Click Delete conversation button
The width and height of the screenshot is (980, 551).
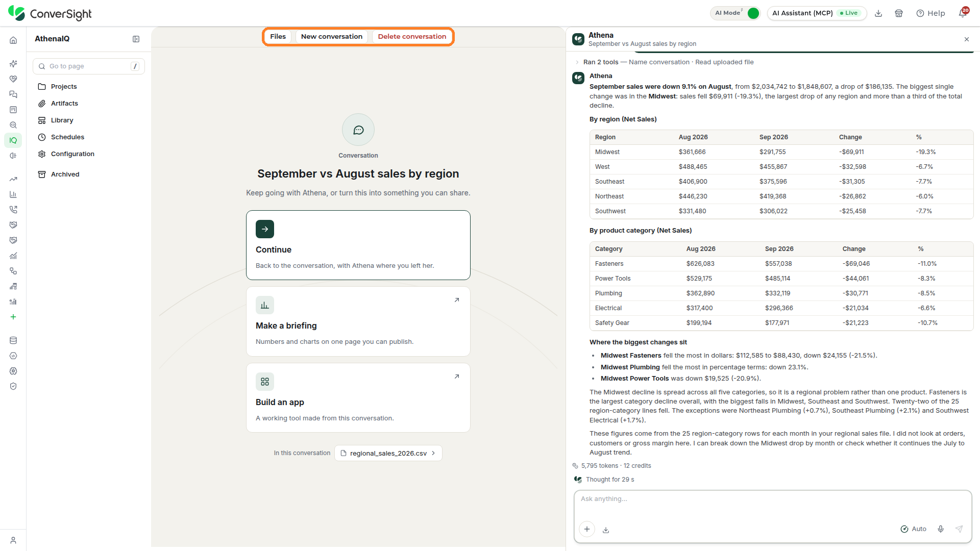[x=412, y=37]
